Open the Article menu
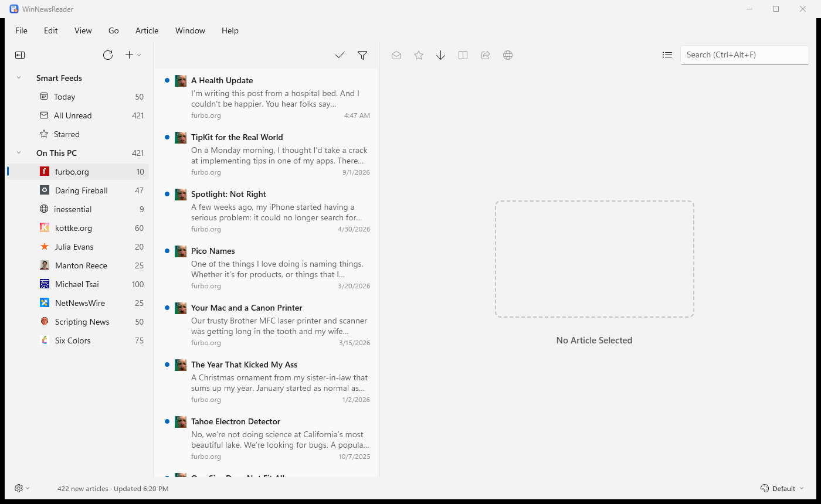821x504 pixels. click(147, 30)
